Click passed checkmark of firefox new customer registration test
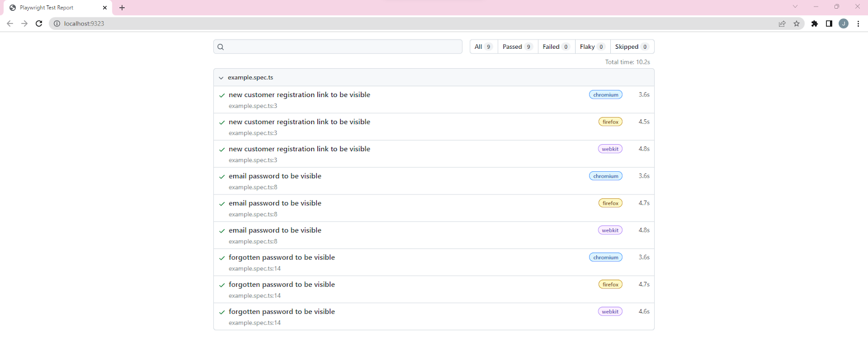The width and height of the screenshot is (868, 342). click(222, 122)
